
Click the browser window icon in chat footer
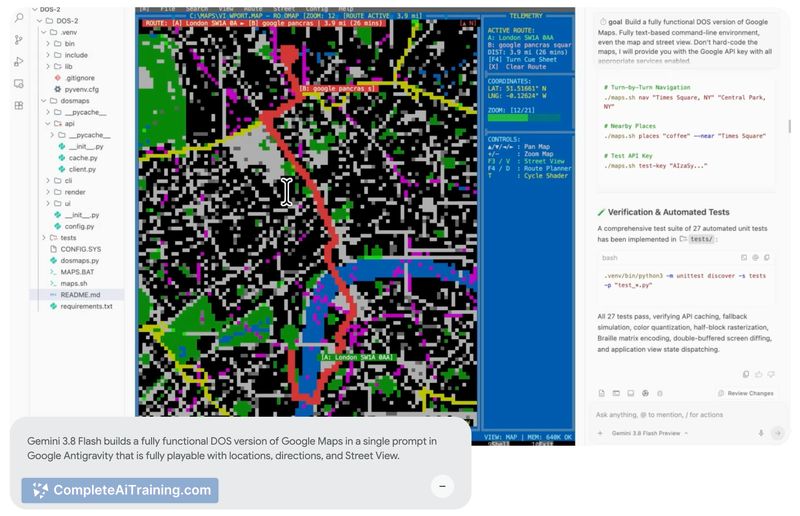(616, 393)
